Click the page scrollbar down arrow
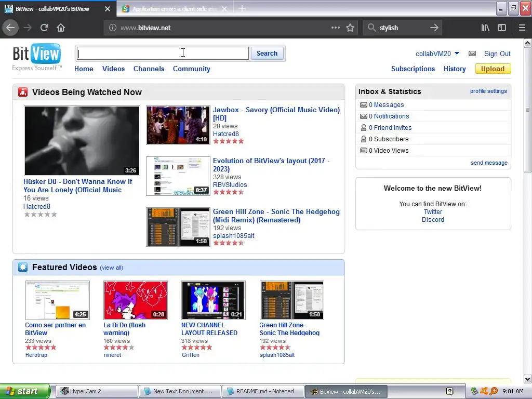The height and width of the screenshot is (399, 532). pos(528,379)
